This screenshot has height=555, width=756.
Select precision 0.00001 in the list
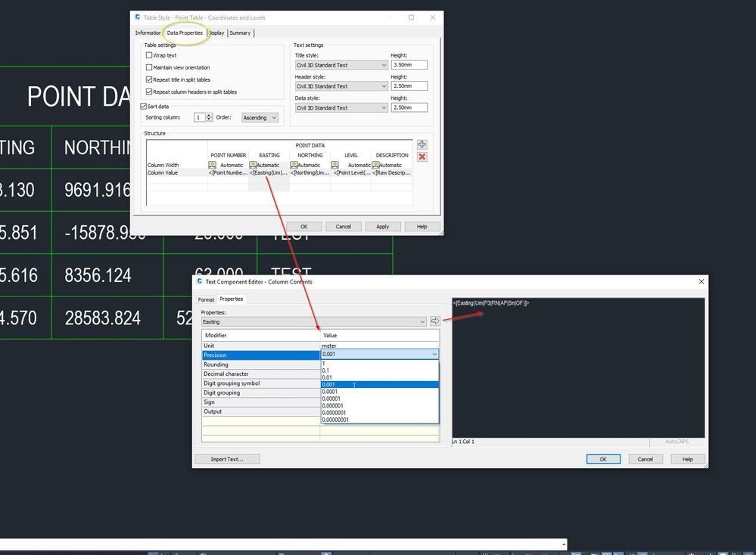click(x=380, y=398)
